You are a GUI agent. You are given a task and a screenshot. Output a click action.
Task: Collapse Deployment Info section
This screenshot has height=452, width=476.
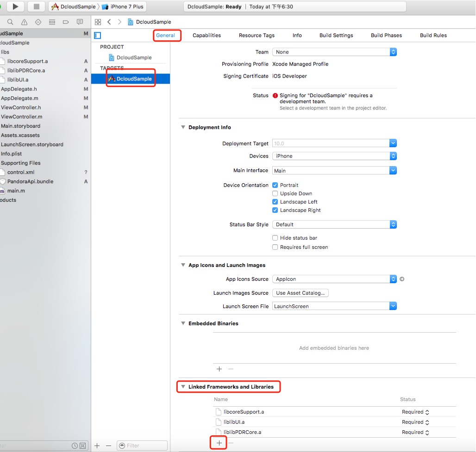pyautogui.click(x=183, y=127)
